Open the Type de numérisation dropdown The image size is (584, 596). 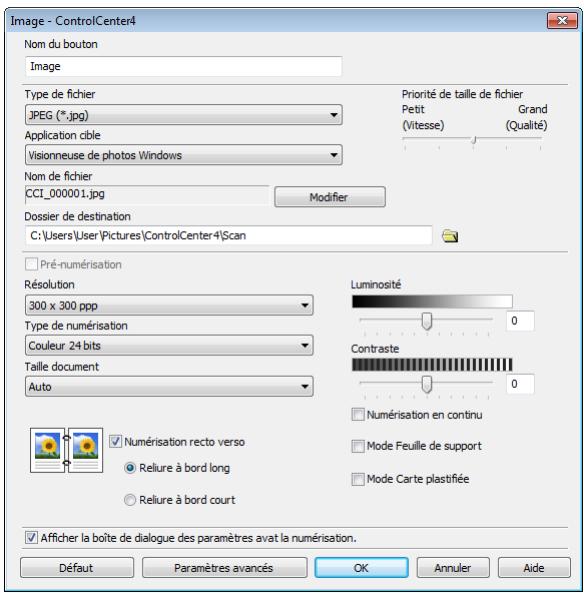pyautogui.click(x=169, y=346)
